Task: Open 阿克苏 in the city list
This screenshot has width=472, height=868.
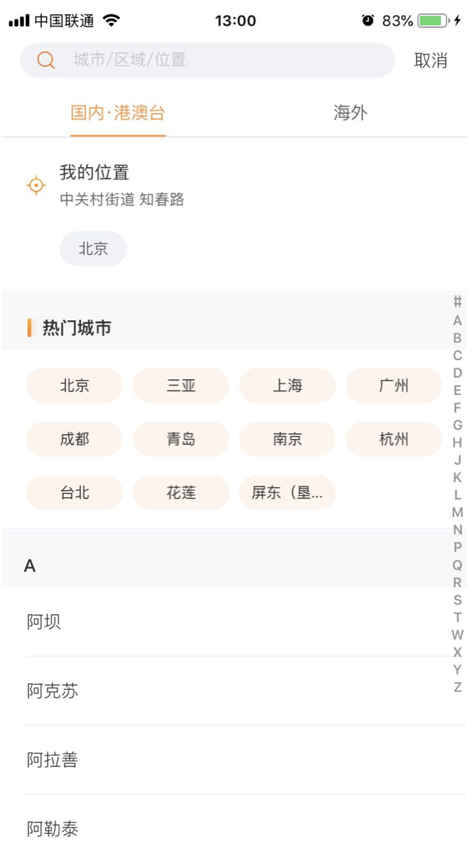Action: pos(53,691)
